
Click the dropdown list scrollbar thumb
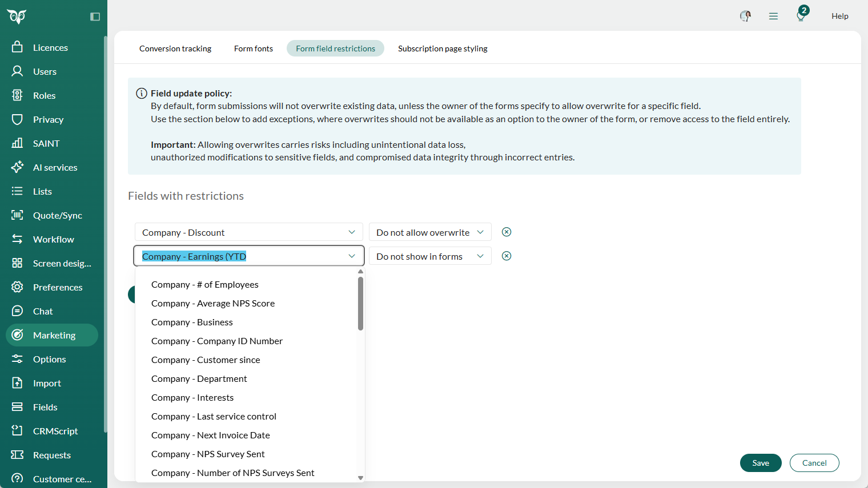click(360, 304)
